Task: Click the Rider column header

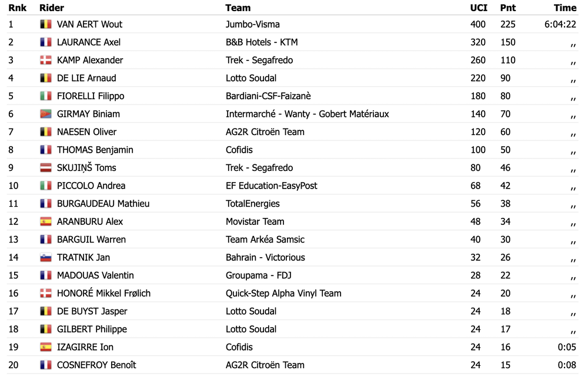Action: [x=52, y=8]
